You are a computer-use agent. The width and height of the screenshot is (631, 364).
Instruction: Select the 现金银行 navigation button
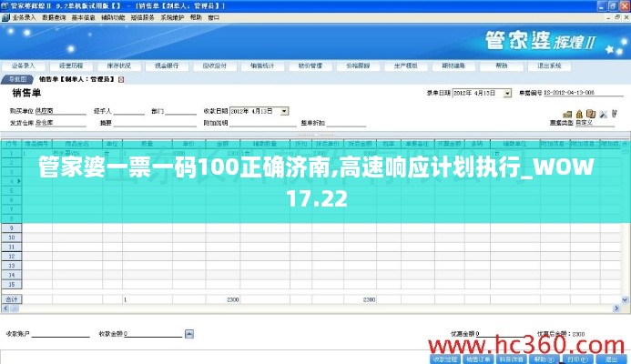pos(167,66)
